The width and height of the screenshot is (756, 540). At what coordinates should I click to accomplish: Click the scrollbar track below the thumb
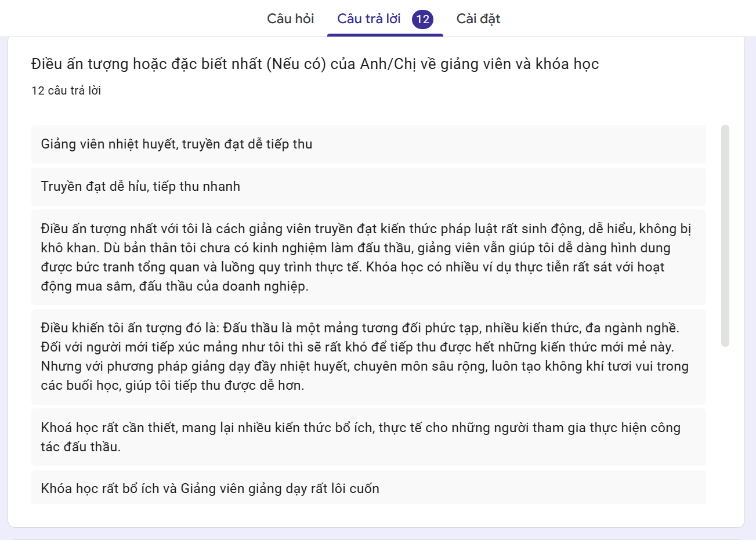point(725,425)
